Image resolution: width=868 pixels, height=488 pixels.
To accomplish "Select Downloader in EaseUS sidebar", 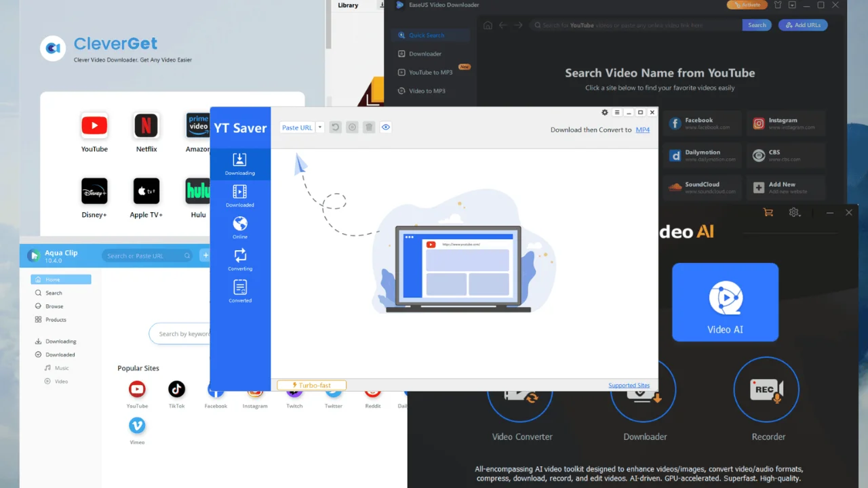I will (430, 54).
